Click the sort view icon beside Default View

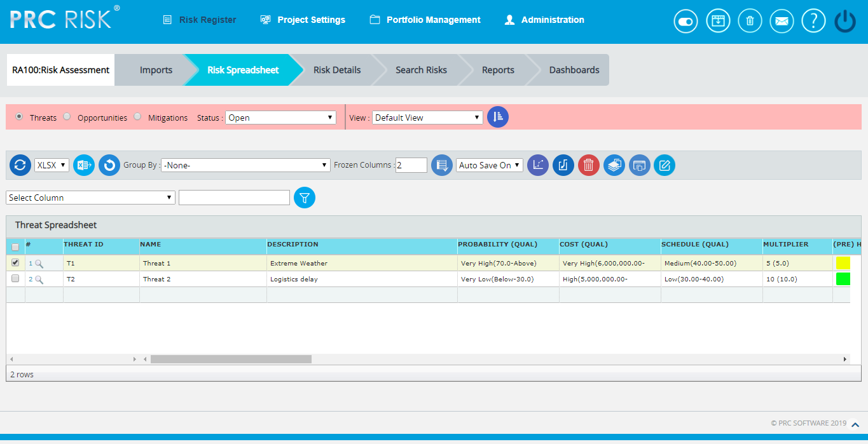pyautogui.click(x=498, y=117)
